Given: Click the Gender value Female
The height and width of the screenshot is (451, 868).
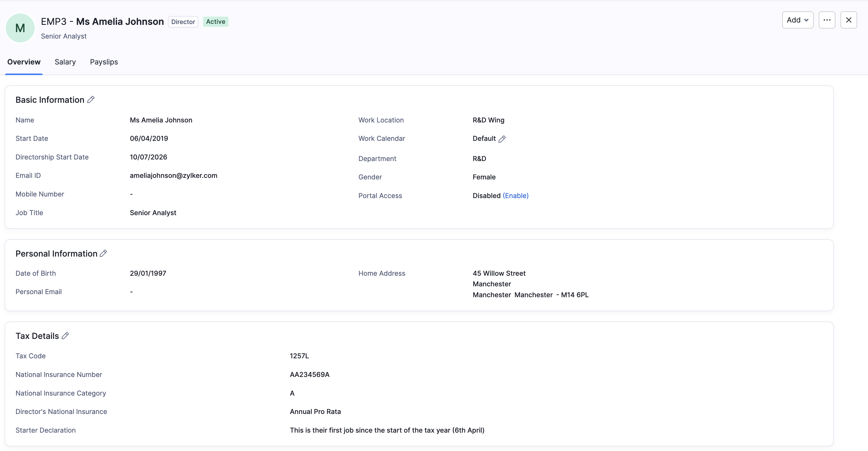Looking at the screenshot, I should tap(484, 177).
